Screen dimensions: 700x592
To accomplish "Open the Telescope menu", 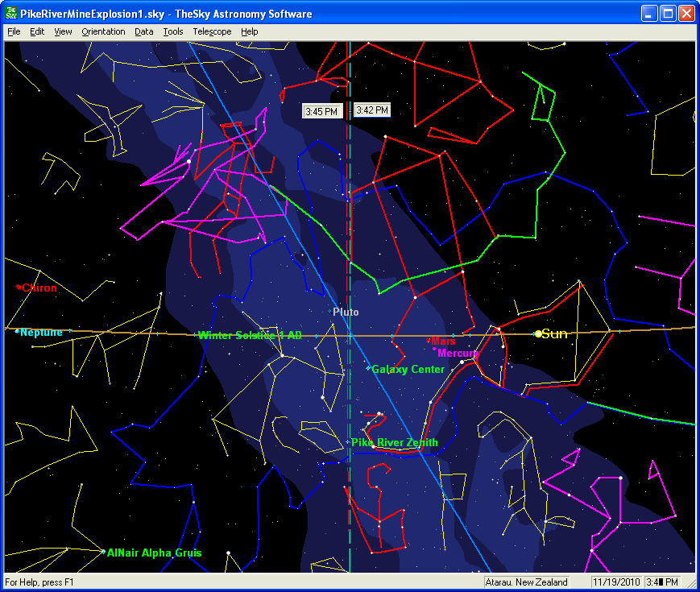I will (212, 31).
